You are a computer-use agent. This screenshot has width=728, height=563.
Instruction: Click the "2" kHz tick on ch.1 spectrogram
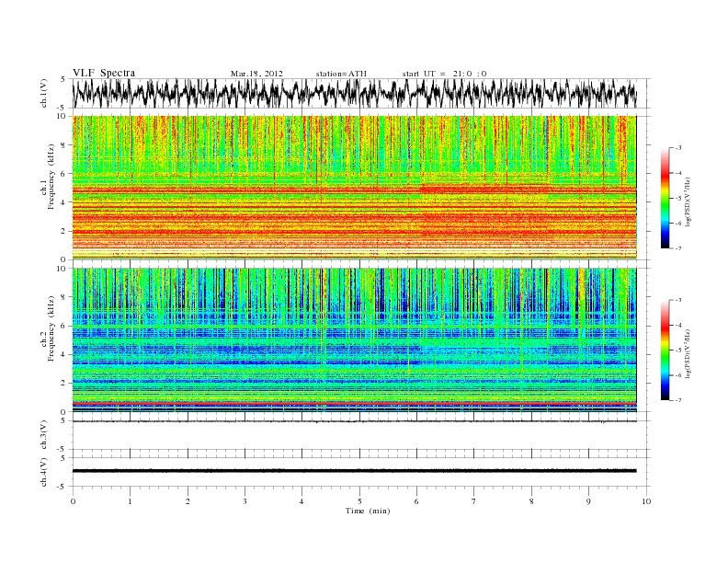(x=64, y=231)
